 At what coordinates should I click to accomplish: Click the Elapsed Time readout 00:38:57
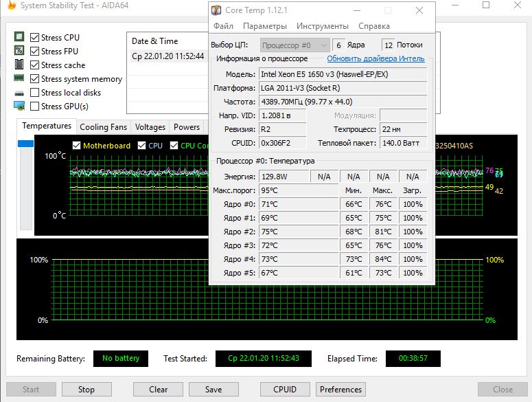[x=413, y=358]
